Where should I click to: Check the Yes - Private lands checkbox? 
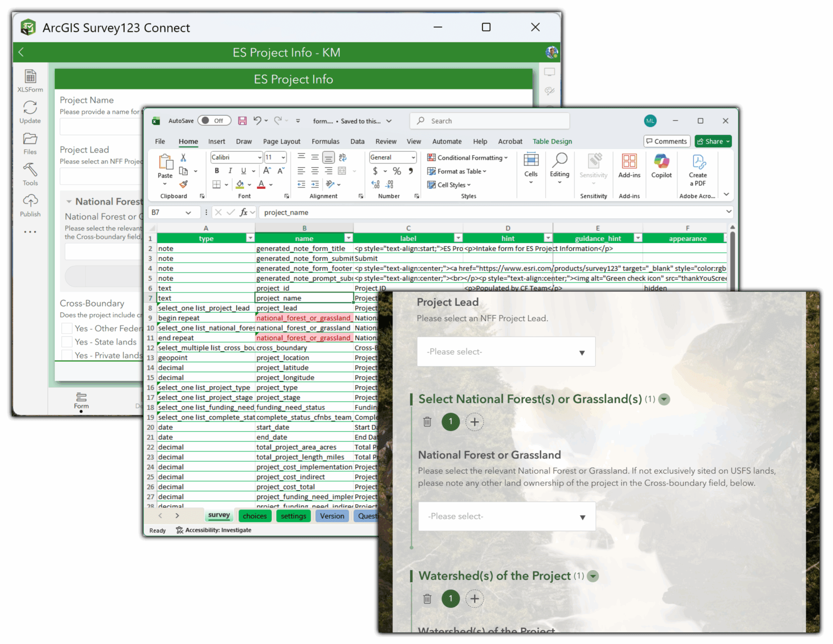(66, 355)
